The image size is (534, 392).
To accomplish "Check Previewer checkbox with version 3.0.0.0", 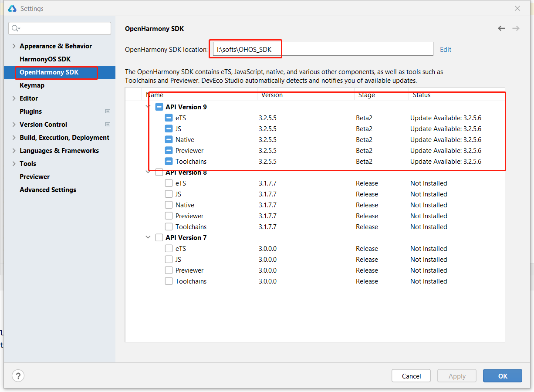I will click(169, 270).
